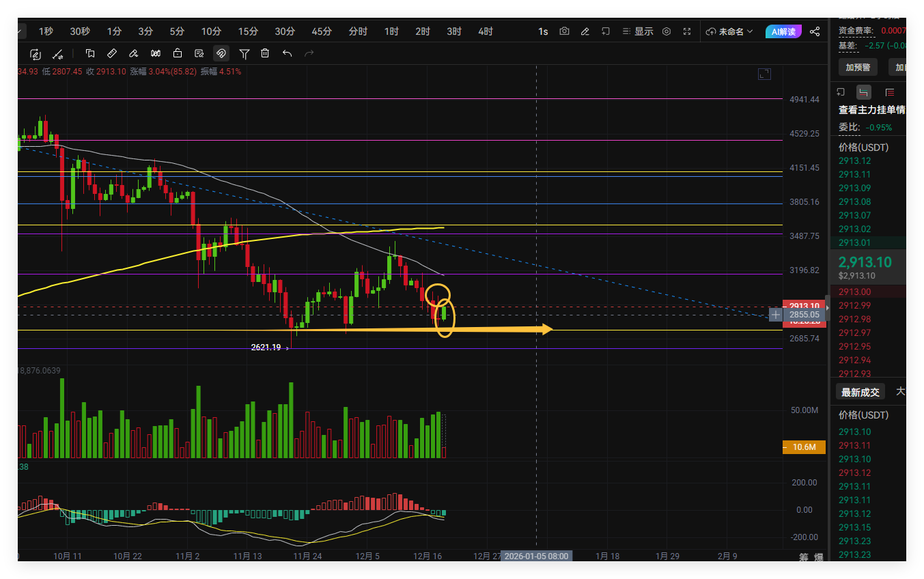Screen dimensions: 924x579
Task: Toggle the lock drawings icon
Action: pos(178,53)
